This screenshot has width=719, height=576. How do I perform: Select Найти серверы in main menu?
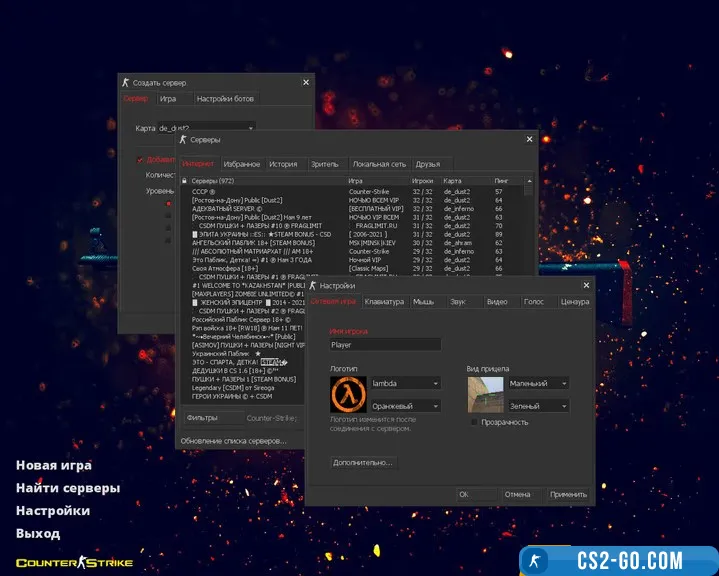pyautogui.click(x=68, y=488)
